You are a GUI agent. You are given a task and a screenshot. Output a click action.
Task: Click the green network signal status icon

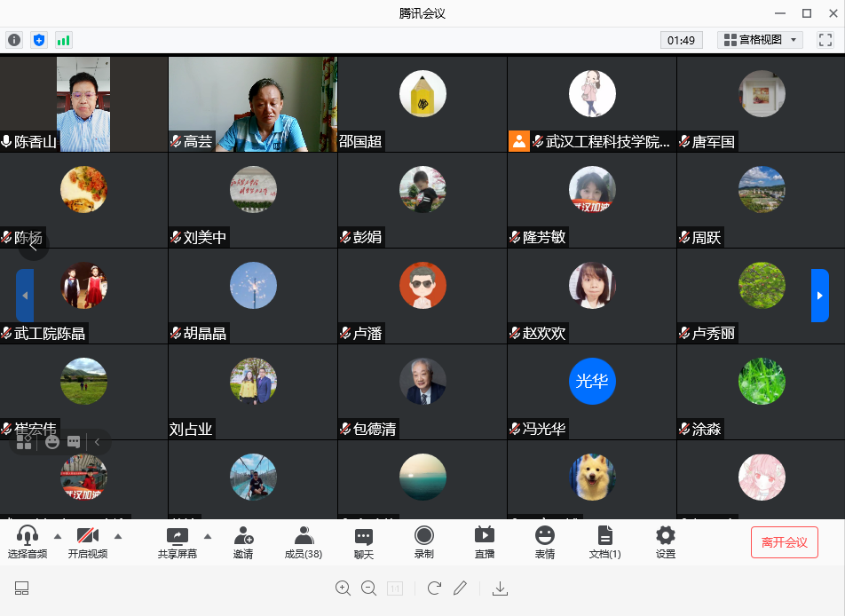[63, 40]
